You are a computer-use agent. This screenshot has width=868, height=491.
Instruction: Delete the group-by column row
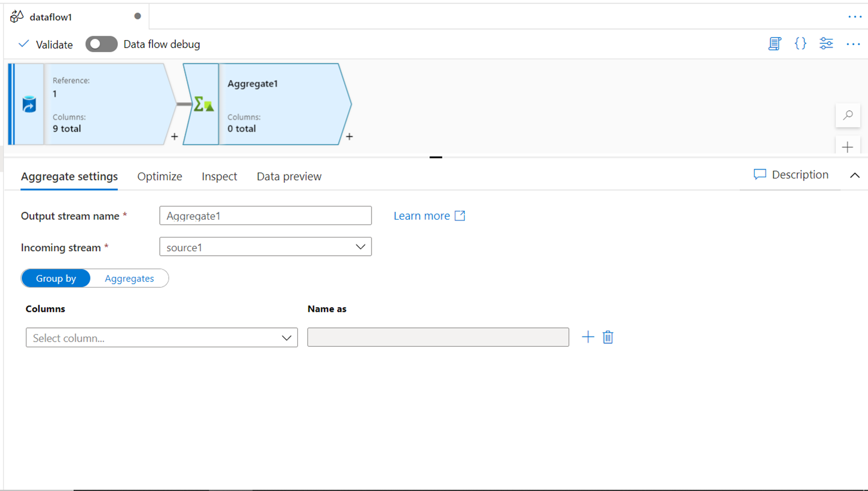(608, 337)
